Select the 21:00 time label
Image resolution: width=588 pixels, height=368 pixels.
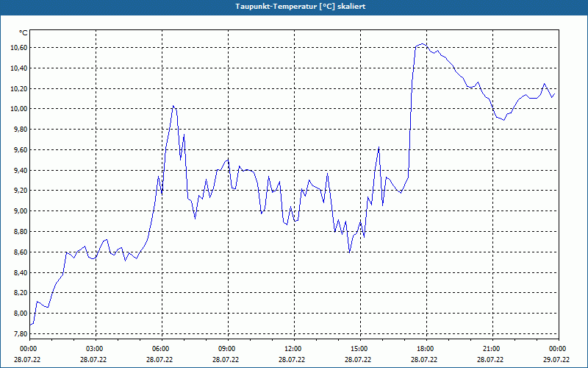tap(491, 349)
